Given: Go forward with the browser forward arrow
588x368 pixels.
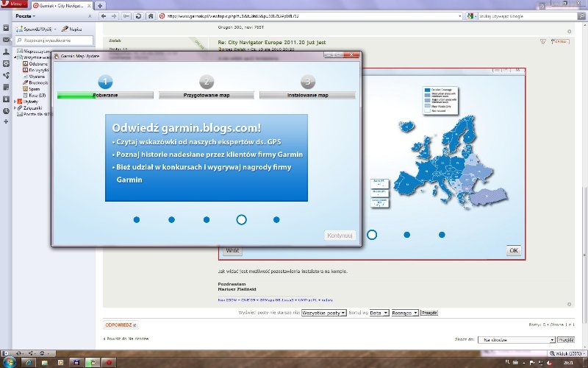Looking at the screenshot, I should click(x=114, y=16).
